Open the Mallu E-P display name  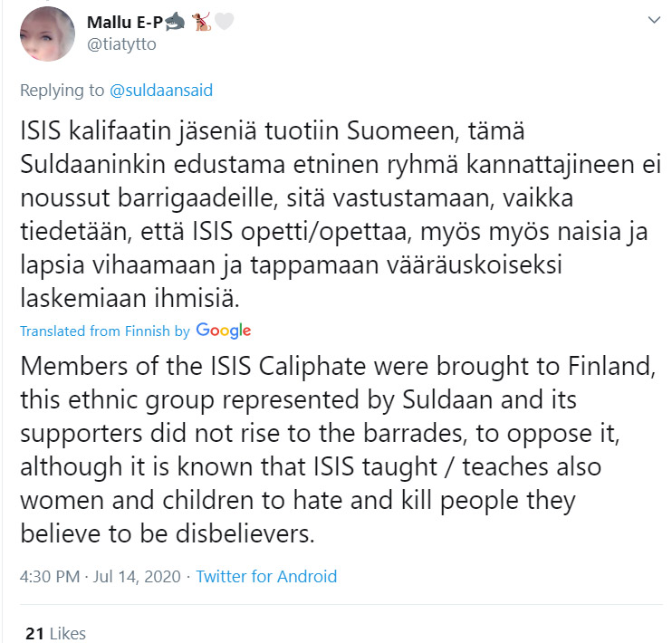click(125, 22)
